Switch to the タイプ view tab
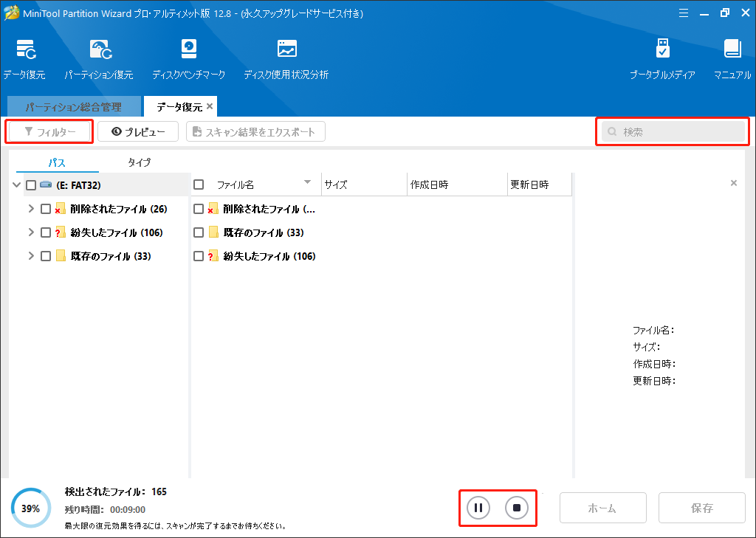Viewport: 756px width, 538px height. [140, 163]
